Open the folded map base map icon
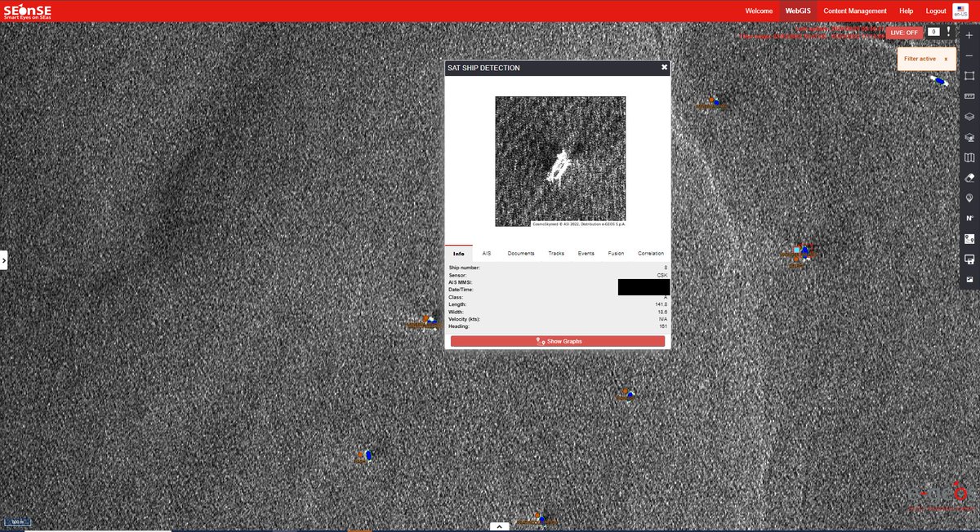980x532 pixels. [969, 157]
